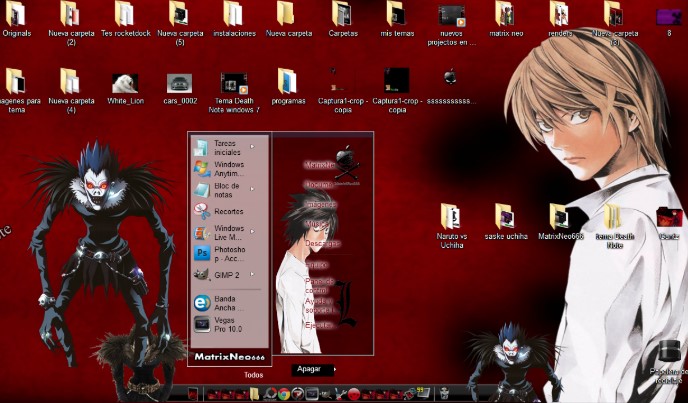This screenshot has width=688, height=403.
Task: Open the recycle bin in the dock
Action: click(x=444, y=392)
